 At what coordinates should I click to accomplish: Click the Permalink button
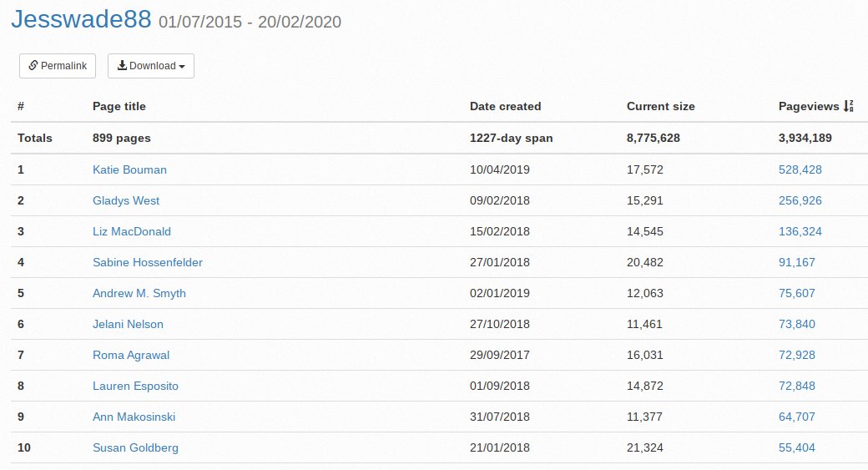tap(58, 66)
